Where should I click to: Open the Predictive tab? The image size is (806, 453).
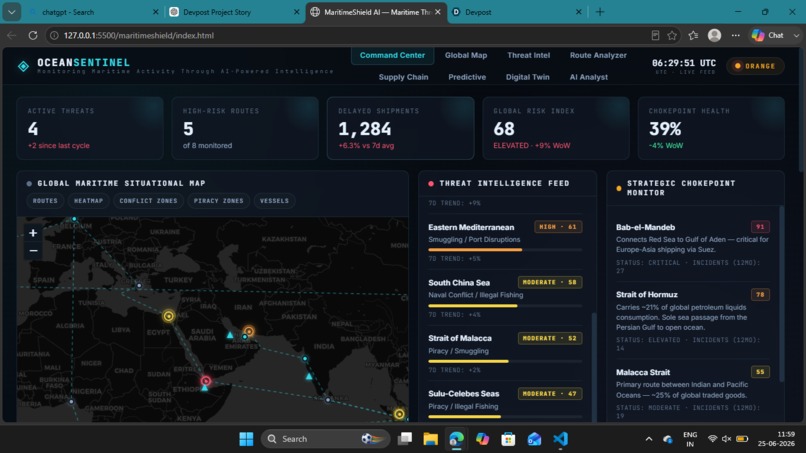point(467,77)
